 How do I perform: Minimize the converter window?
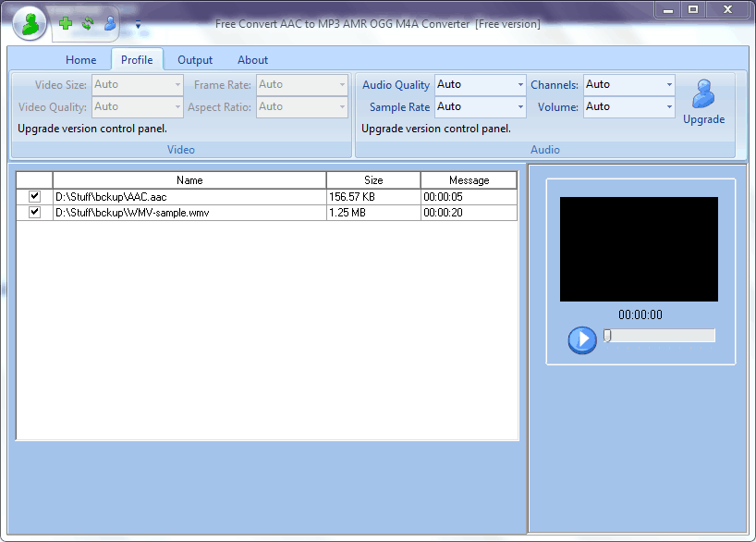668,9
